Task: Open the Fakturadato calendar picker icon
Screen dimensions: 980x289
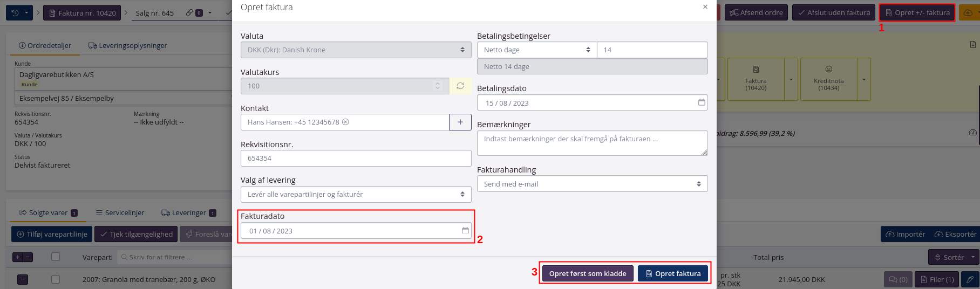Action: pyautogui.click(x=465, y=231)
